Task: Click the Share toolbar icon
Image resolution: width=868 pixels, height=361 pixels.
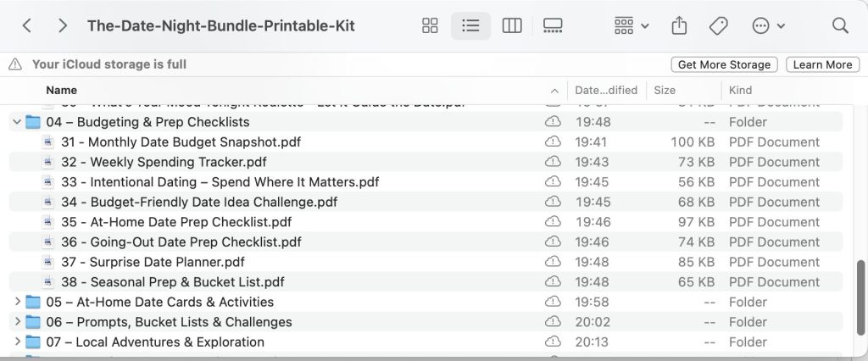Action: pos(679,25)
